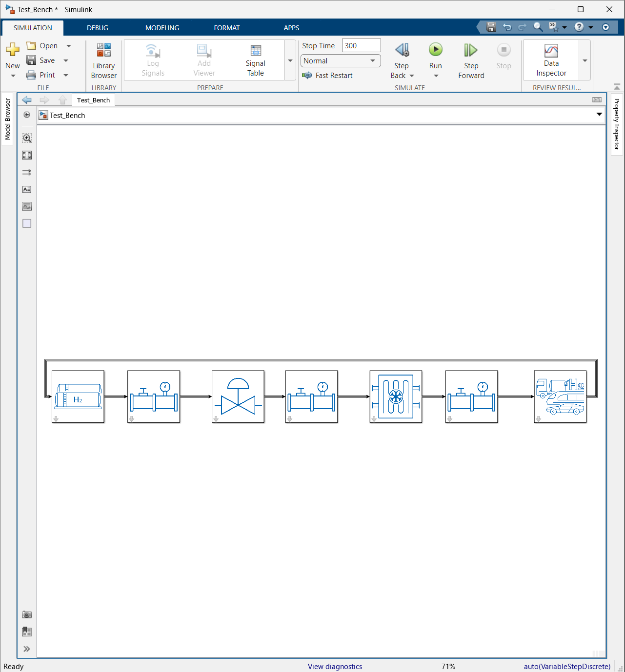
Task: Click the green Run simulation button
Action: 435,50
